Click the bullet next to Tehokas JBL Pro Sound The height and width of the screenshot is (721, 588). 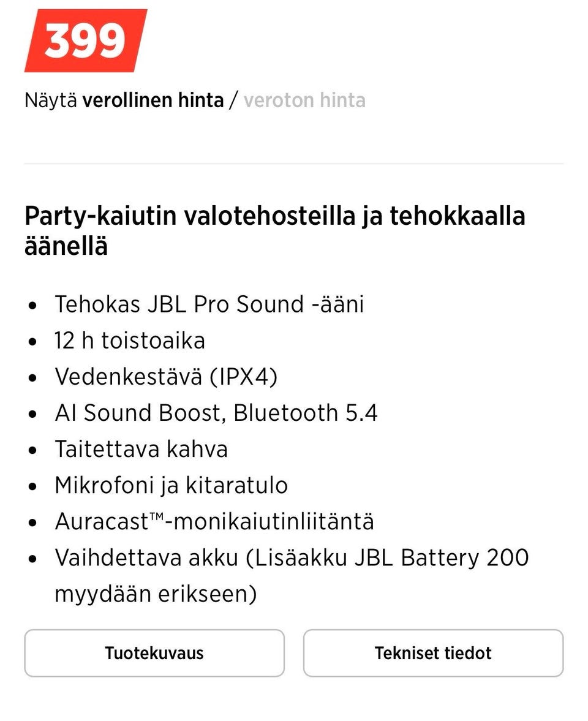point(34,304)
